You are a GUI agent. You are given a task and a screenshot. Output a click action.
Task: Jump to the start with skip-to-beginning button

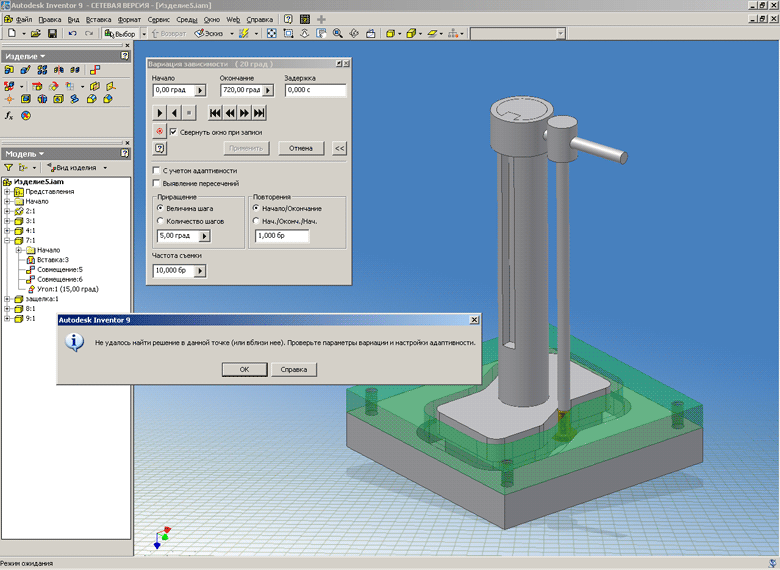[x=215, y=113]
